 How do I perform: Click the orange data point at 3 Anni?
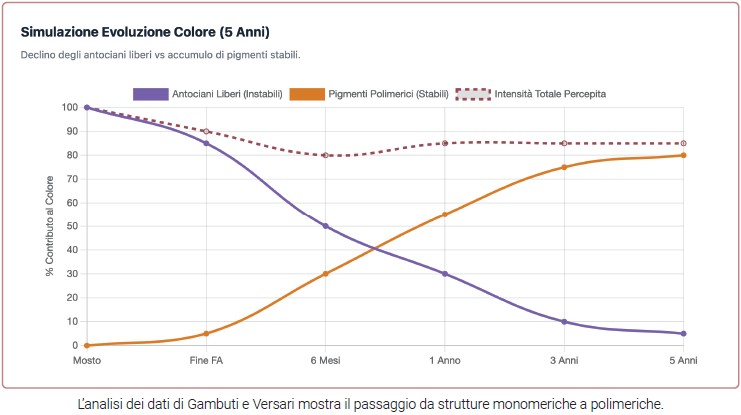564,167
